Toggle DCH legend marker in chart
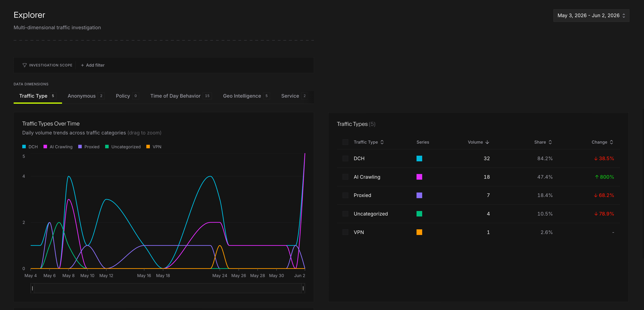 pos(24,147)
